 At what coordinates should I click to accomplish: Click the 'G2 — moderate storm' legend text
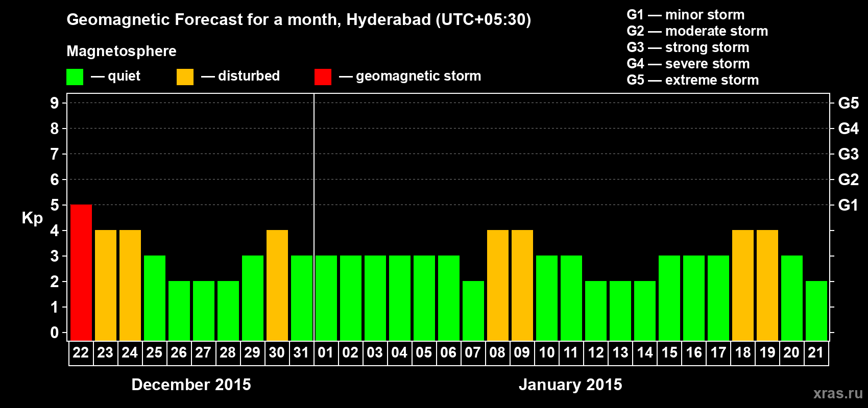697,31
